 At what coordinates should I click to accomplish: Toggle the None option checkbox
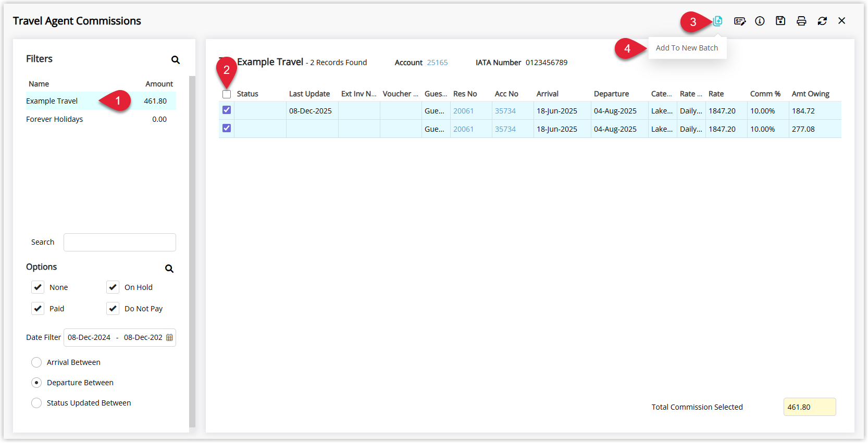click(38, 287)
